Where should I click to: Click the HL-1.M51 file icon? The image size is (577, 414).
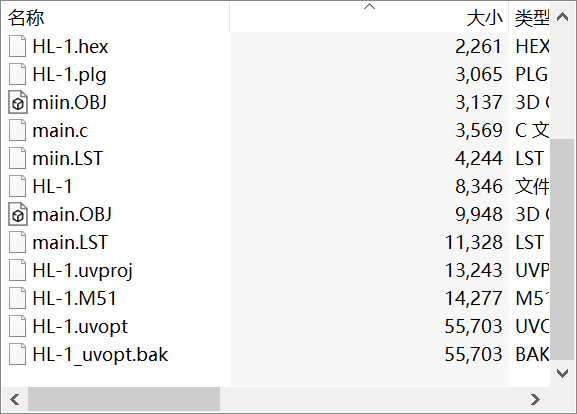coord(18,298)
